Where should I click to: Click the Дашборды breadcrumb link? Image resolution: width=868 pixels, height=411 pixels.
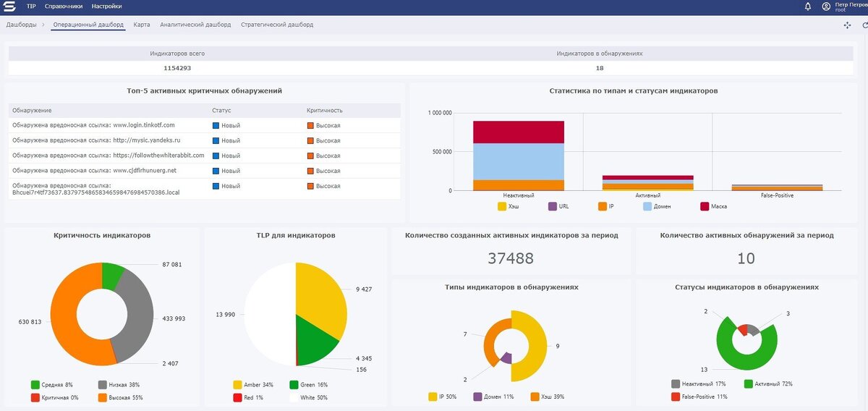[x=21, y=25]
